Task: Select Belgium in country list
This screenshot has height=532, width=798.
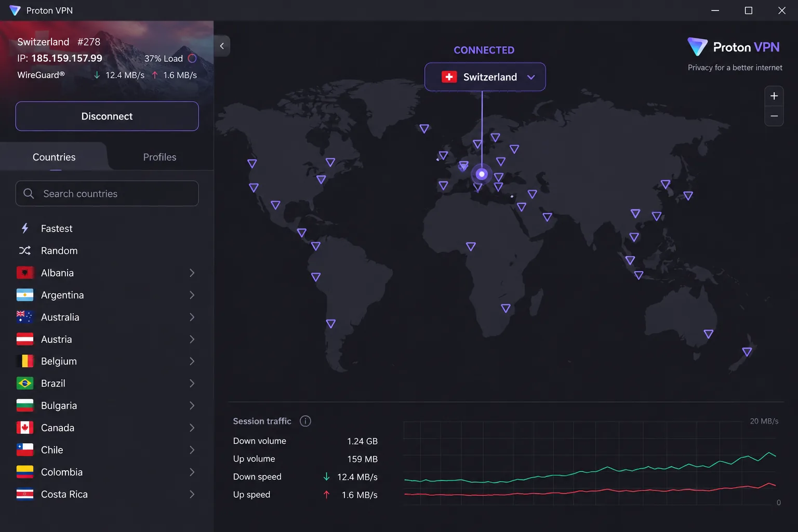Action: [107, 361]
